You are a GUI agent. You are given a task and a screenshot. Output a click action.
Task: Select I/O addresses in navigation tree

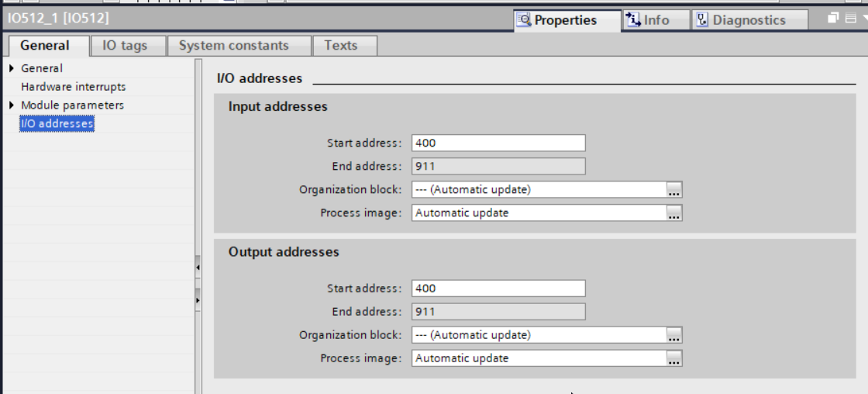[x=57, y=123]
